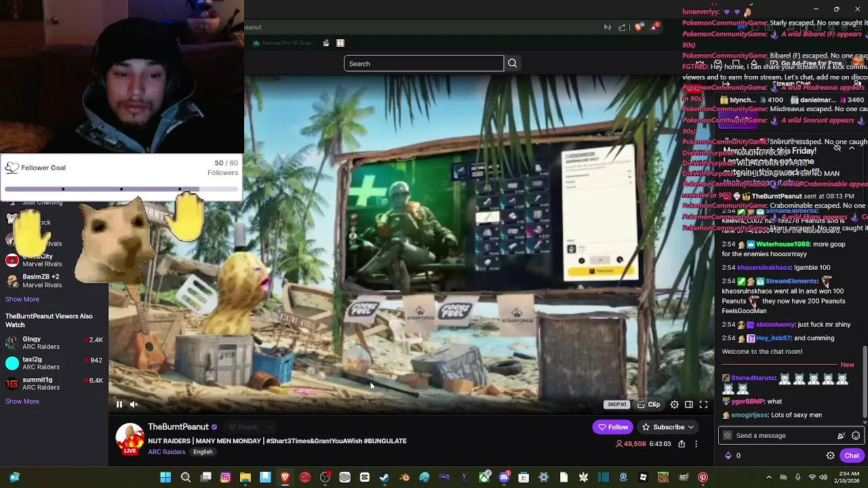Unmute the stream volume icon
The width and height of the screenshot is (868, 488).
(x=134, y=405)
